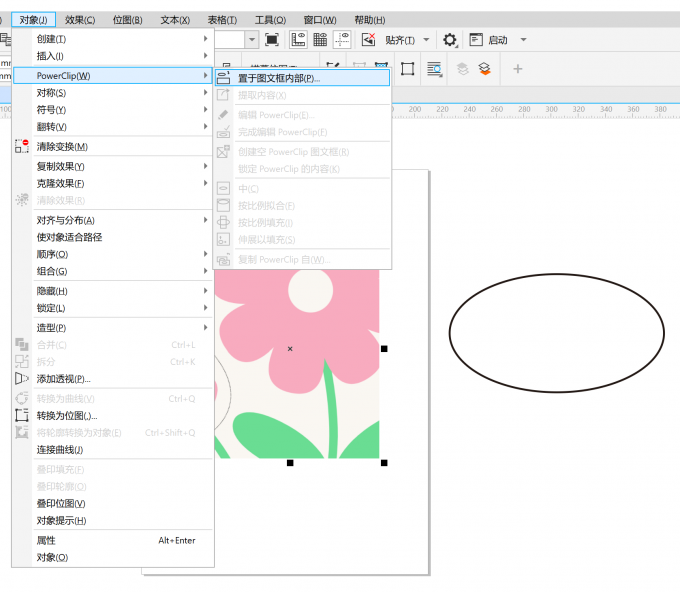Open the options gear icon
The image size is (680, 592).
450,40
